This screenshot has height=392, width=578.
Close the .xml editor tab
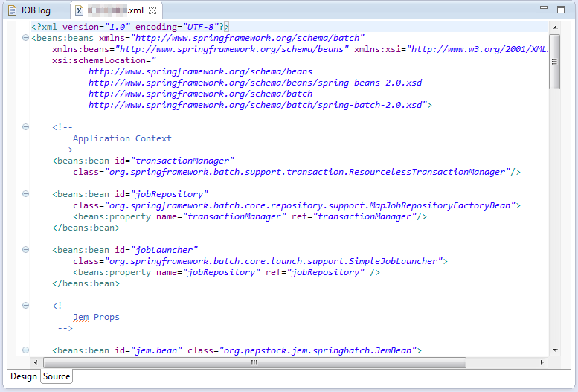[152, 10]
